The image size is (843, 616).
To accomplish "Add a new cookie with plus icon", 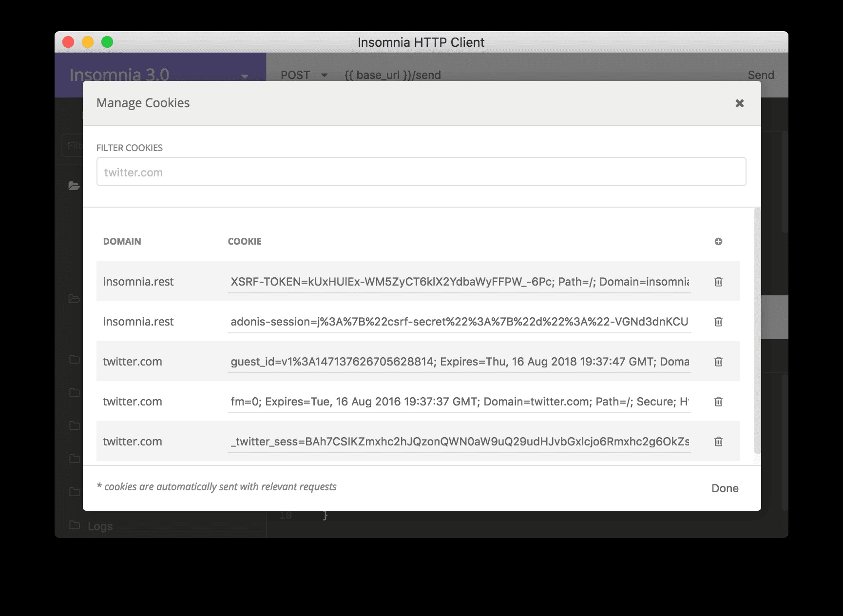I will [x=718, y=242].
